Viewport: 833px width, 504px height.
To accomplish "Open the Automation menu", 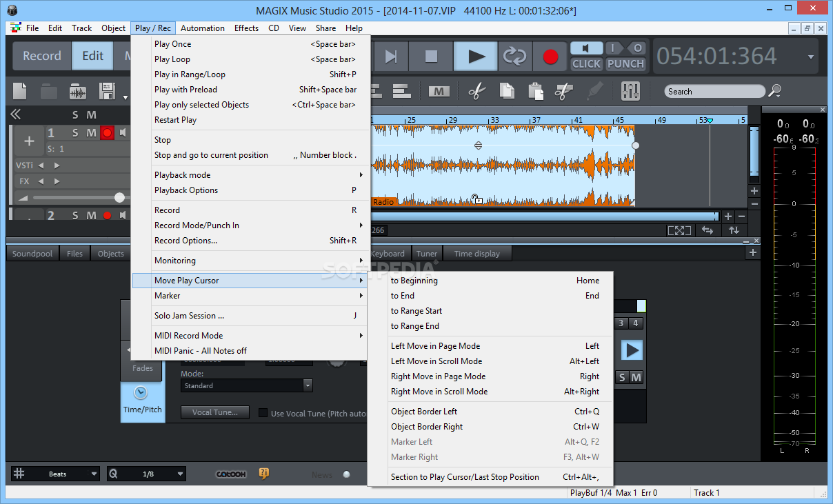I will [x=203, y=28].
